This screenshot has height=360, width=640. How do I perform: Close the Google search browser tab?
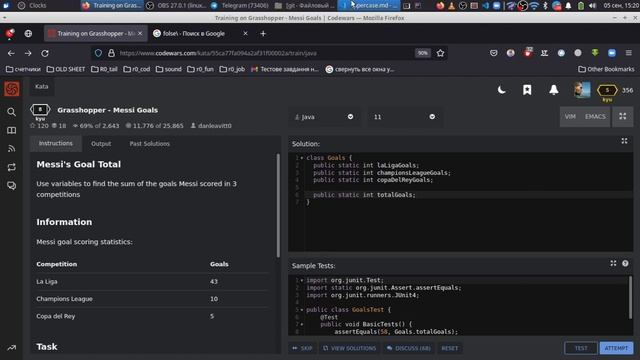(245, 33)
